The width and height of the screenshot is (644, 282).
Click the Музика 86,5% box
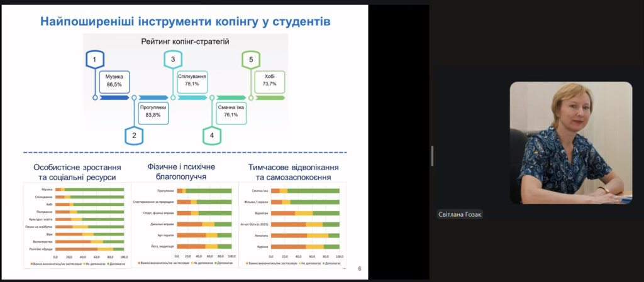coord(114,80)
